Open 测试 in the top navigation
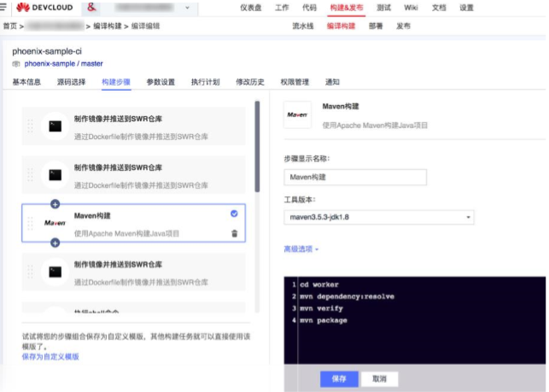 pos(383,8)
